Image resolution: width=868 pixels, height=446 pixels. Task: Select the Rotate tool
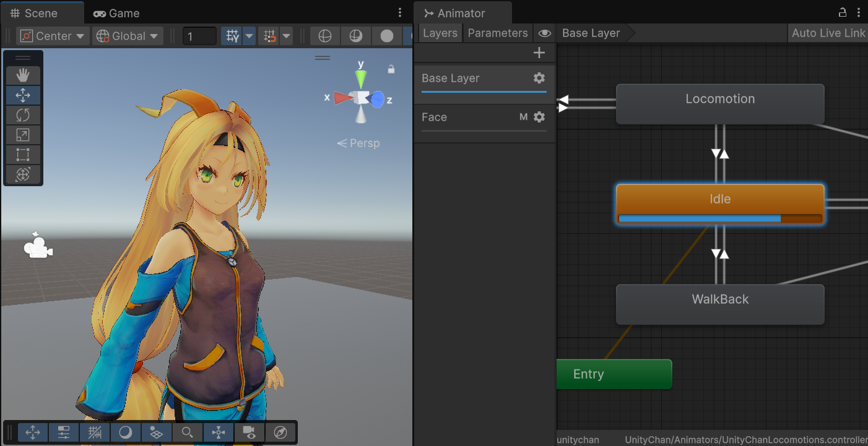pyautogui.click(x=23, y=115)
